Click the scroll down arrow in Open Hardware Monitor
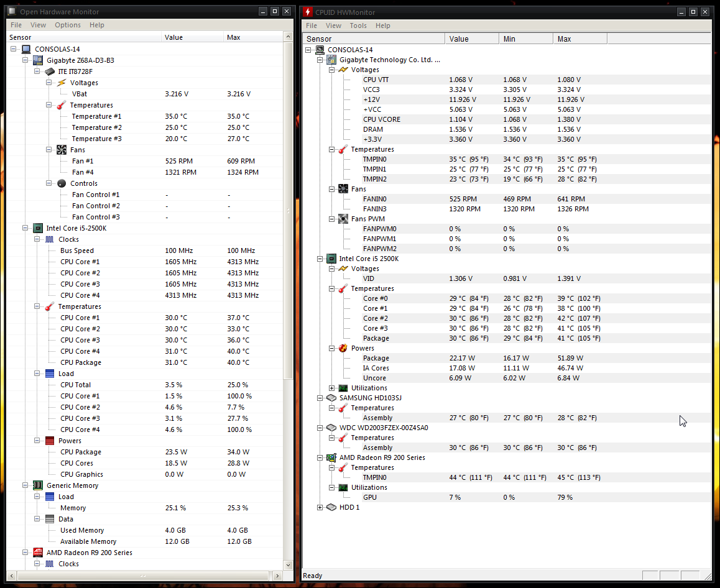 pyautogui.click(x=288, y=565)
